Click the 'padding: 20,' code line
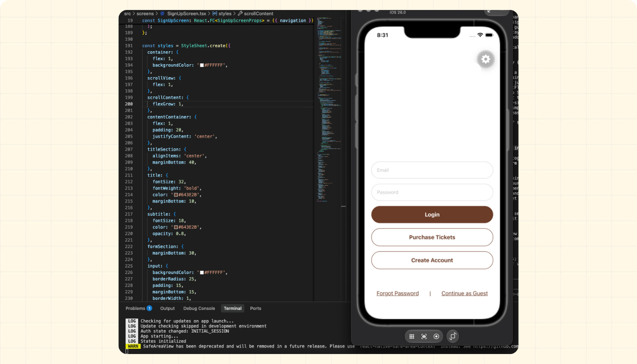Image resolution: width=637 pixels, height=364 pixels. (x=168, y=130)
